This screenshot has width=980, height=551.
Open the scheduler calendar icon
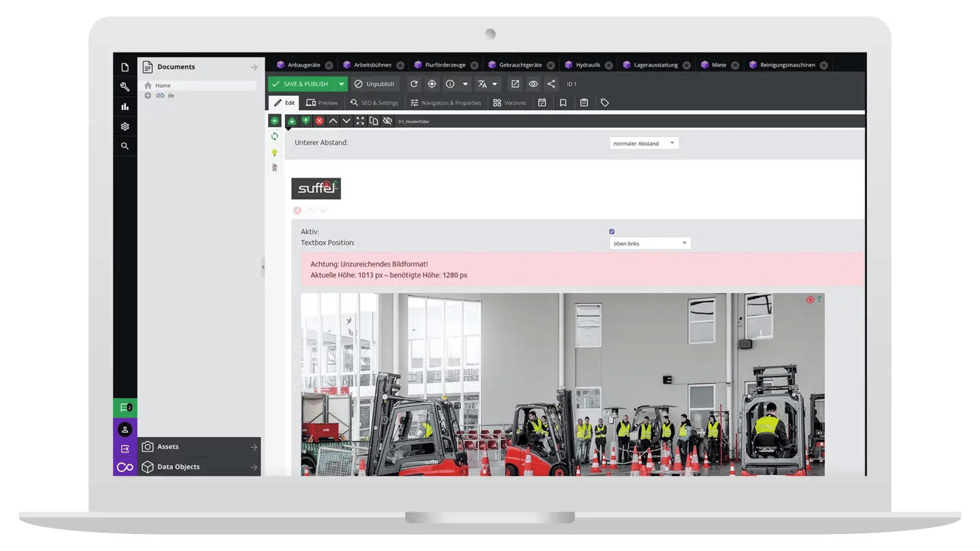pos(541,102)
